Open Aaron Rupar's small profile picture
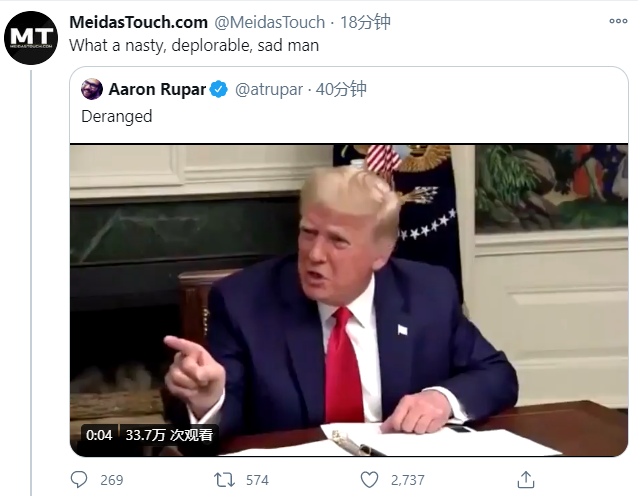 click(92, 89)
